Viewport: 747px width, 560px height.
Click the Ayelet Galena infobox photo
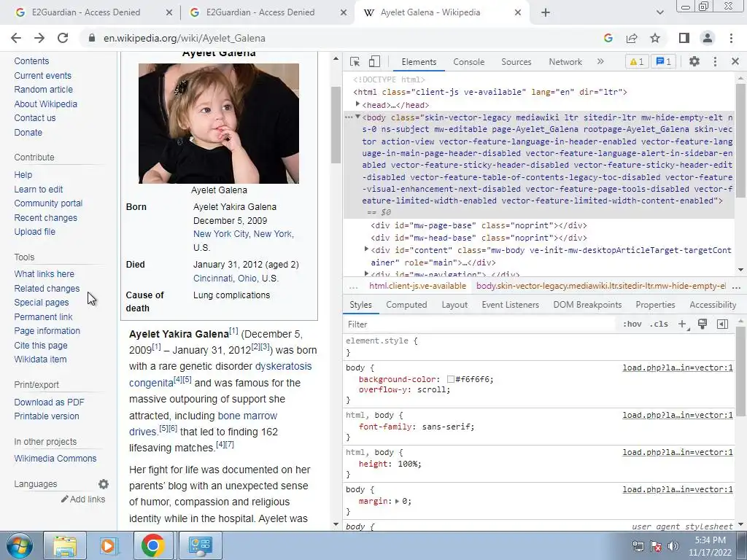coord(219,123)
